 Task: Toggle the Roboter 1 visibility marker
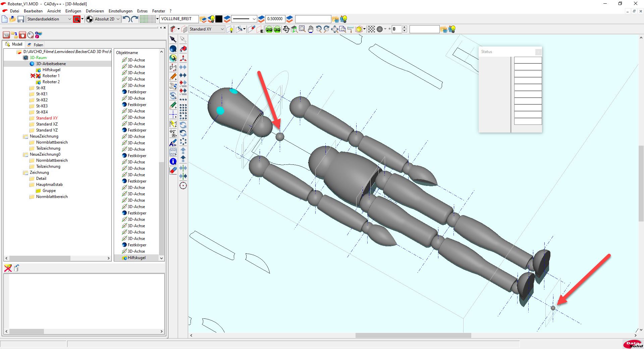tap(33, 76)
